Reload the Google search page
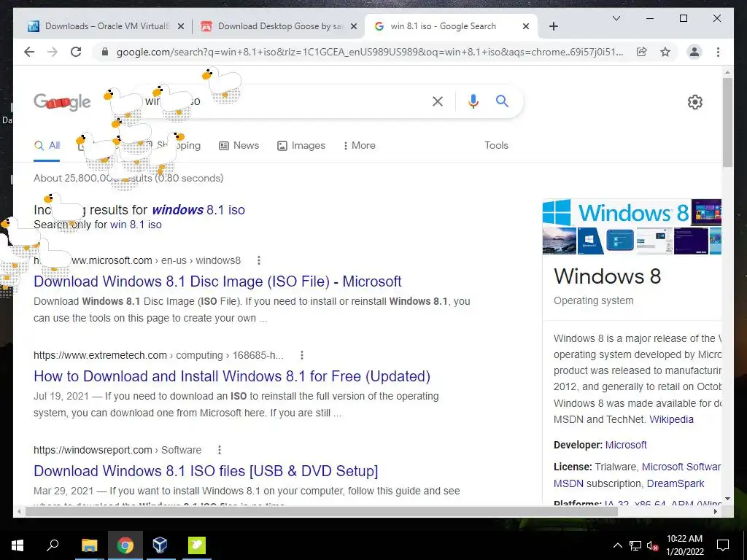This screenshot has height=560, width=747. pyautogui.click(x=76, y=52)
